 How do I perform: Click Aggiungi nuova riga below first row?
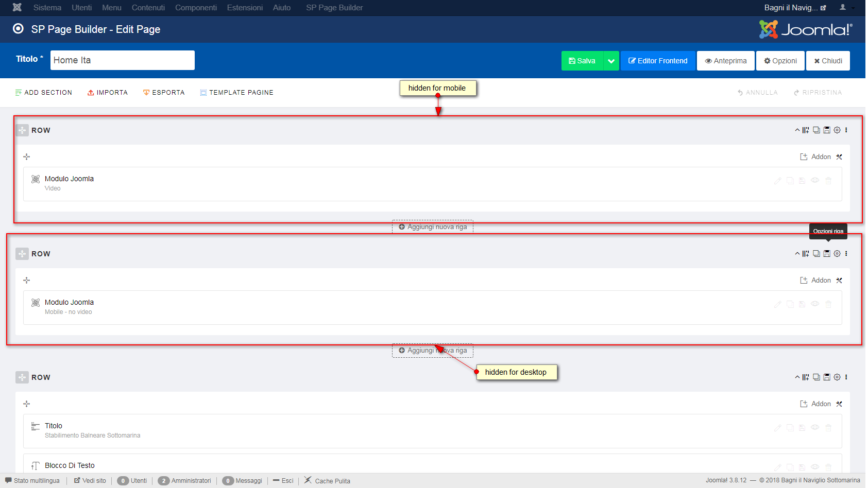point(433,227)
